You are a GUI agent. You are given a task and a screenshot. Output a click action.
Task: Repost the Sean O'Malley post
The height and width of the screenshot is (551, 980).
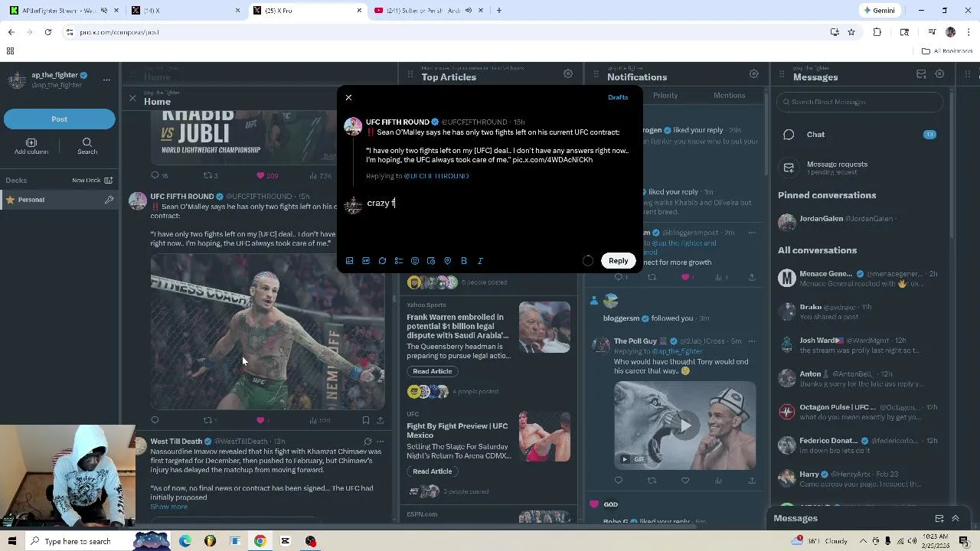click(207, 420)
